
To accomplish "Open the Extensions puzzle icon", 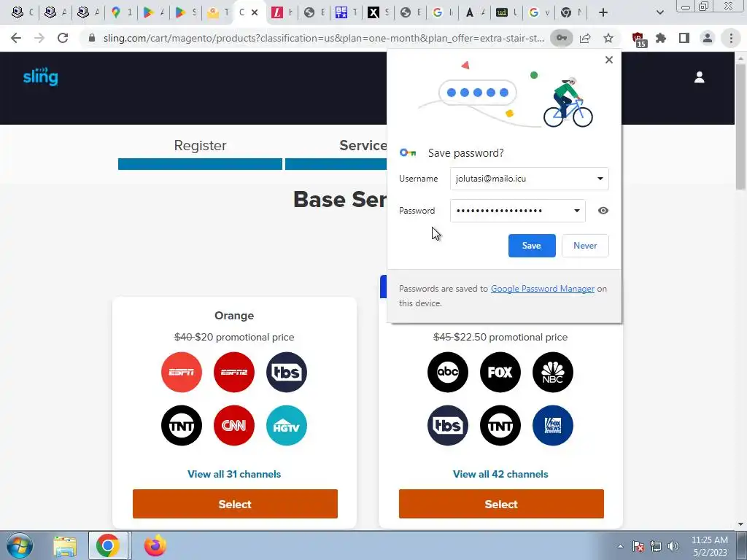I will click(661, 38).
